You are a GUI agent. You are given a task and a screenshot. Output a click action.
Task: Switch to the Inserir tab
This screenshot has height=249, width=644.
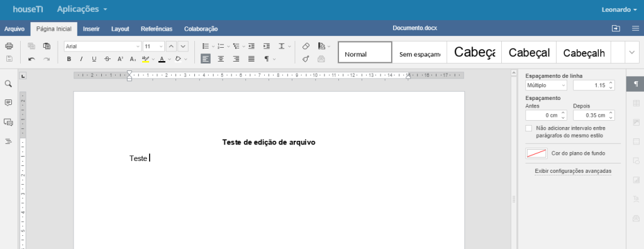91,29
